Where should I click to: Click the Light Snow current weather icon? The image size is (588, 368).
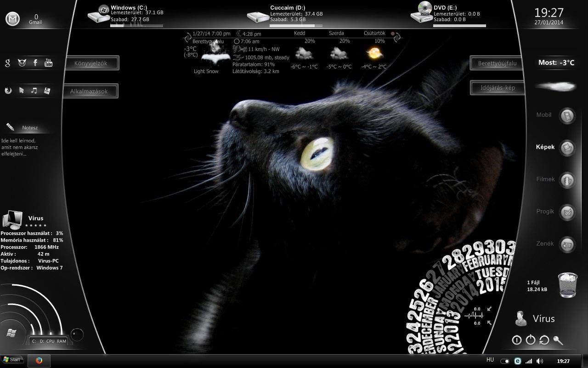click(215, 54)
